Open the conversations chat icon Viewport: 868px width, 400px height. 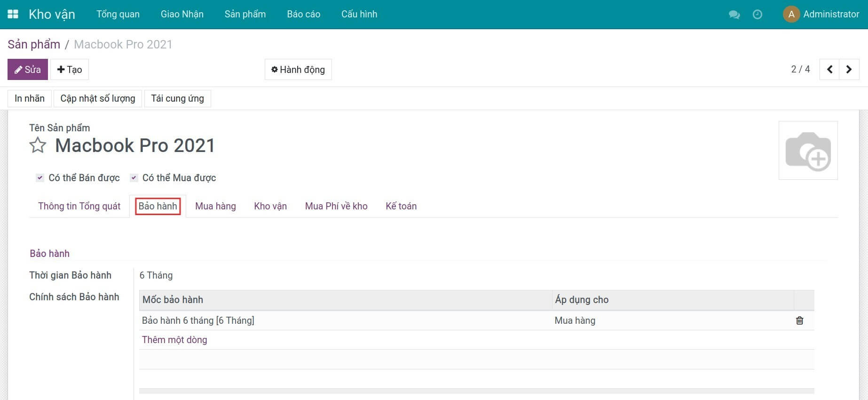(x=734, y=15)
